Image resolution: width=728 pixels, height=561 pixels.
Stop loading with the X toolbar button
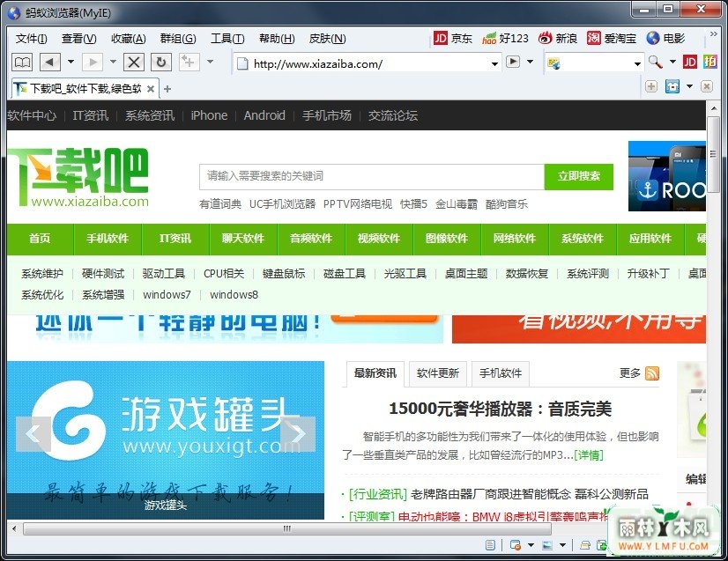tap(134, 62)
